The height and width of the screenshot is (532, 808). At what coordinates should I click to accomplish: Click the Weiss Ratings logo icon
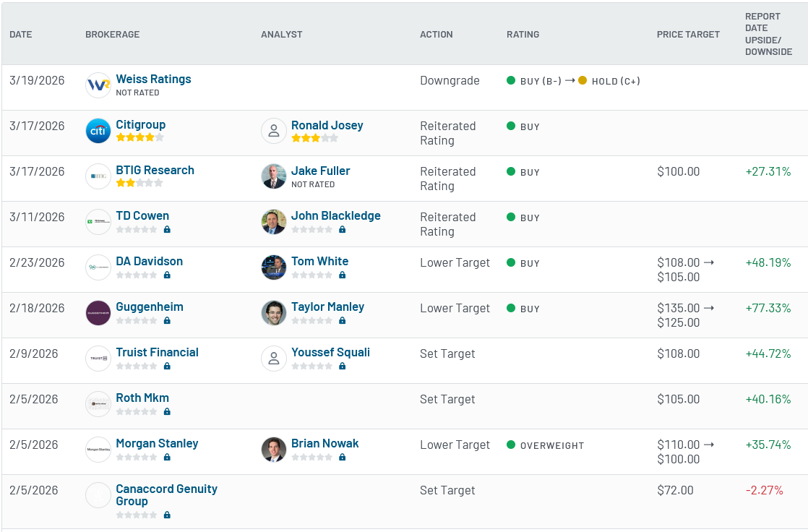pyautogui.click(x=98, y=85)
